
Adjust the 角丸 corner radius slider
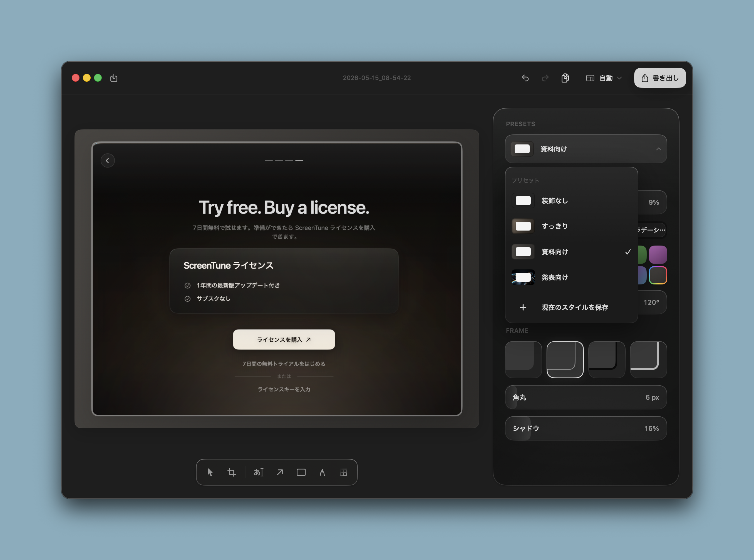[586, 397]
